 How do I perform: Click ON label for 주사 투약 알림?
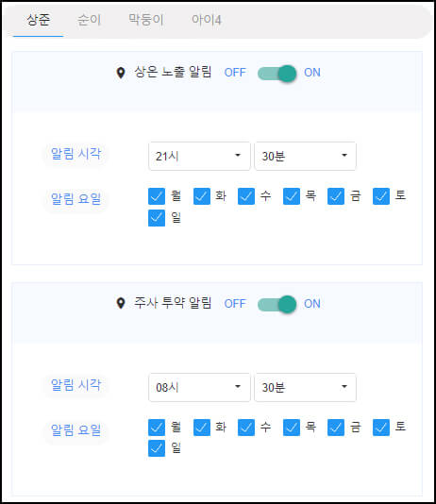[312, 304]
